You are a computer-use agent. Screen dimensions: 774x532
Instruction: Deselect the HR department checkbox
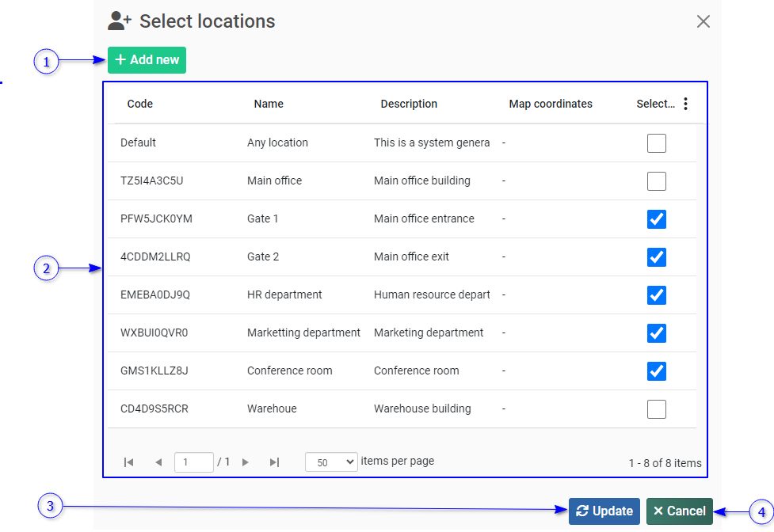coord(656,295)
